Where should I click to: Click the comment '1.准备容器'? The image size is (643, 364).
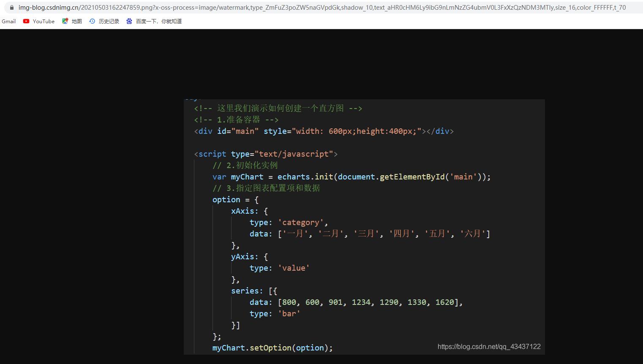coord(236,120)
